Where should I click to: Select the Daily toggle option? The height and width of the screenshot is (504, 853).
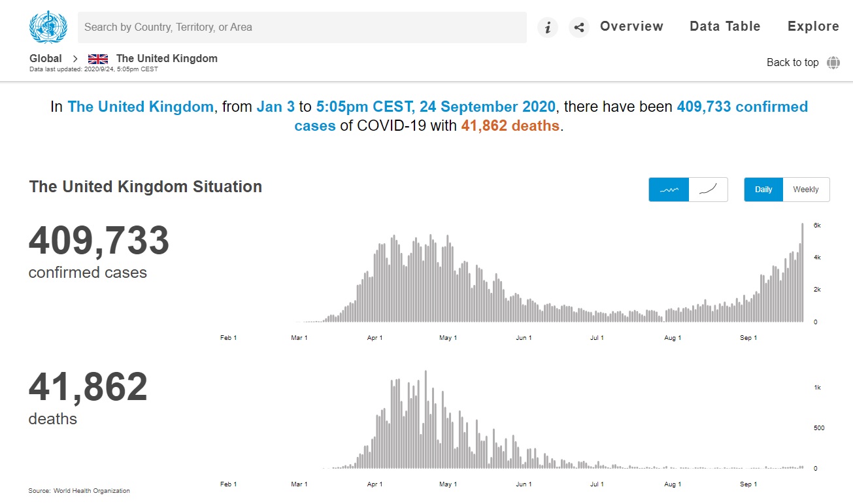763,190
